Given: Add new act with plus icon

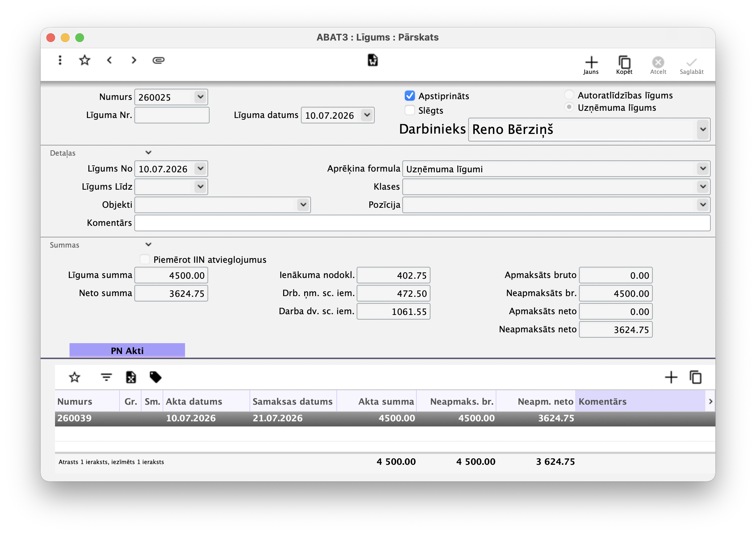Looking at the screenshot, I should (671, 377).
